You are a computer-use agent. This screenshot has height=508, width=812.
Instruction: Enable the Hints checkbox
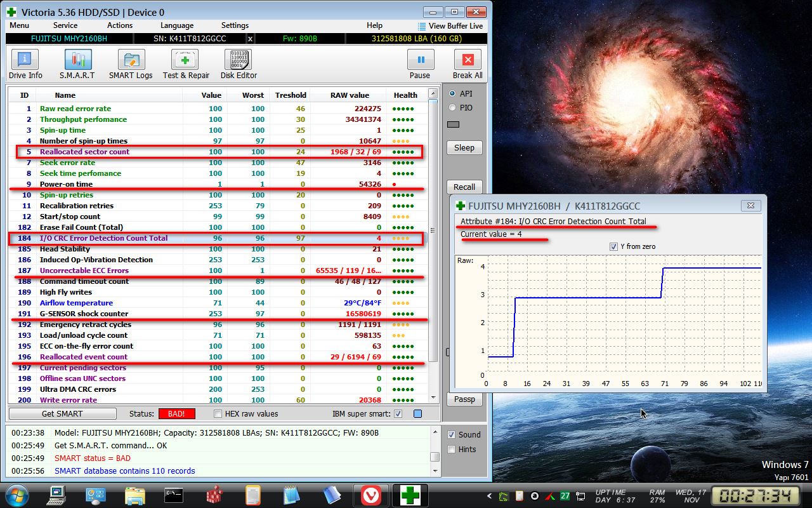point(452,450)
